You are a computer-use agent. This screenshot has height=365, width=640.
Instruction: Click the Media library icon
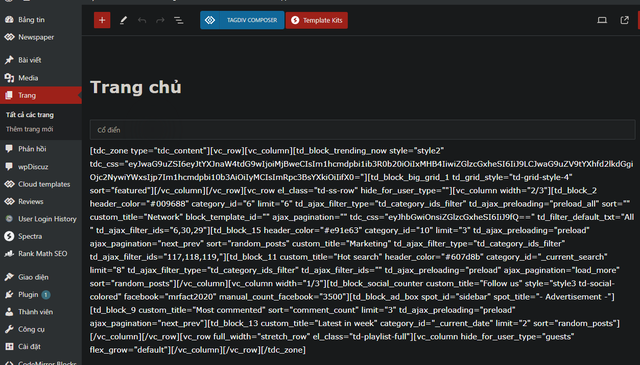click(x=9, y=78)
